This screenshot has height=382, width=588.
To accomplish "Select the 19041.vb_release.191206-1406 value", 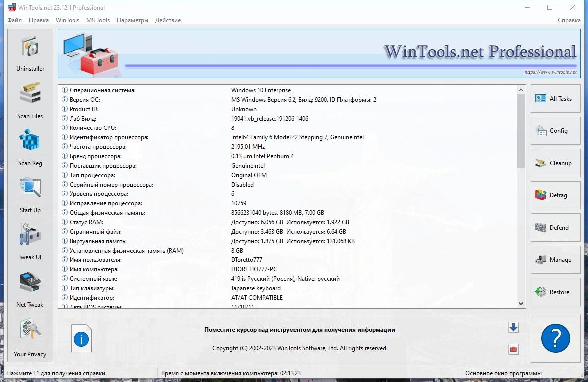I will pos(270,119).
